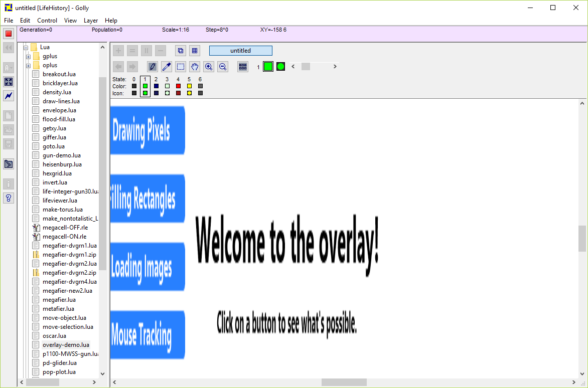
Task: Click the Zoom Out magnifier
Action: coord(223,67)
